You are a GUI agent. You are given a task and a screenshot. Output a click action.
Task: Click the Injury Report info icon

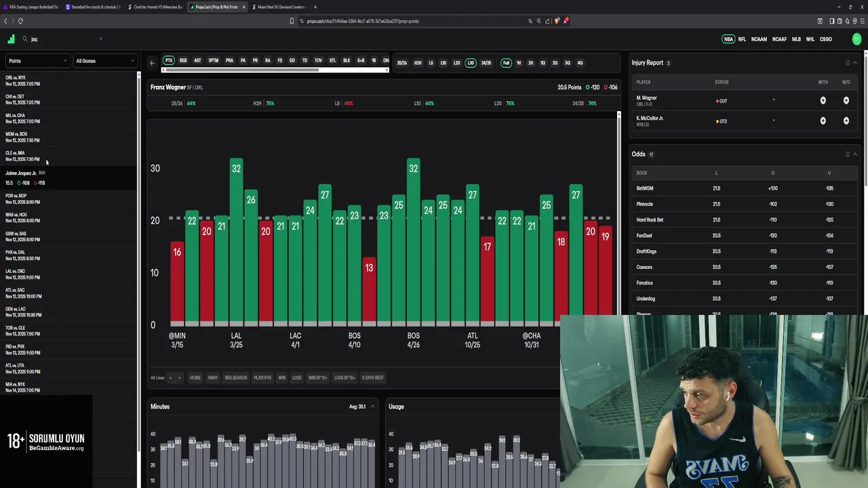847,63
